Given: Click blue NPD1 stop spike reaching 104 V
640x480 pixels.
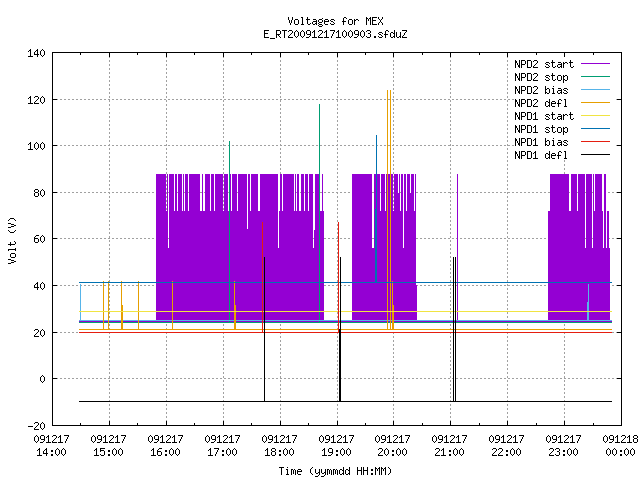Looking at the screenshot, I should click(376, 209).
